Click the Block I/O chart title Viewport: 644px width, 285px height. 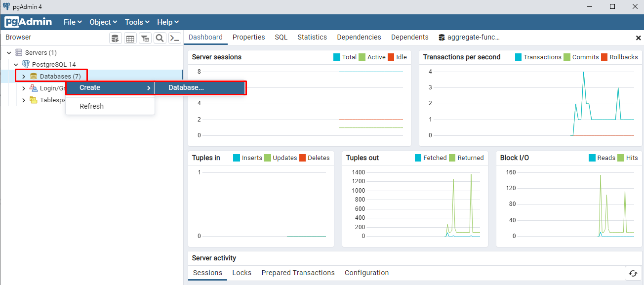515,158
